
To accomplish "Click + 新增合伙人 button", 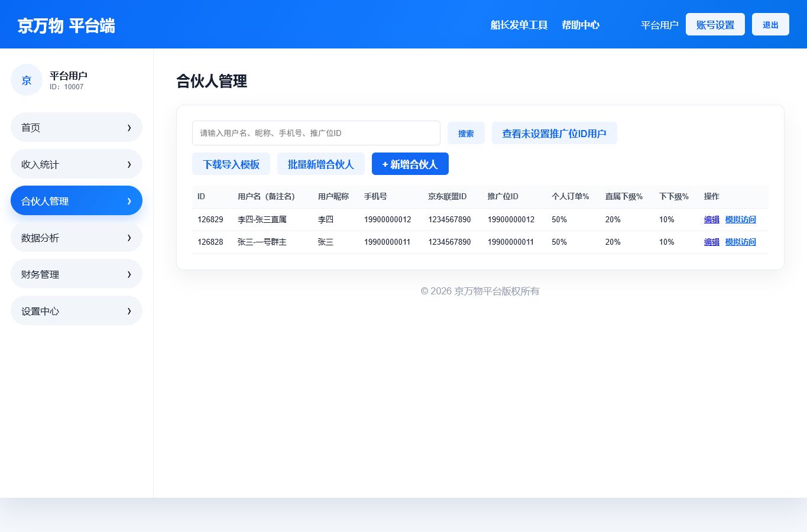I will point(410,164).
